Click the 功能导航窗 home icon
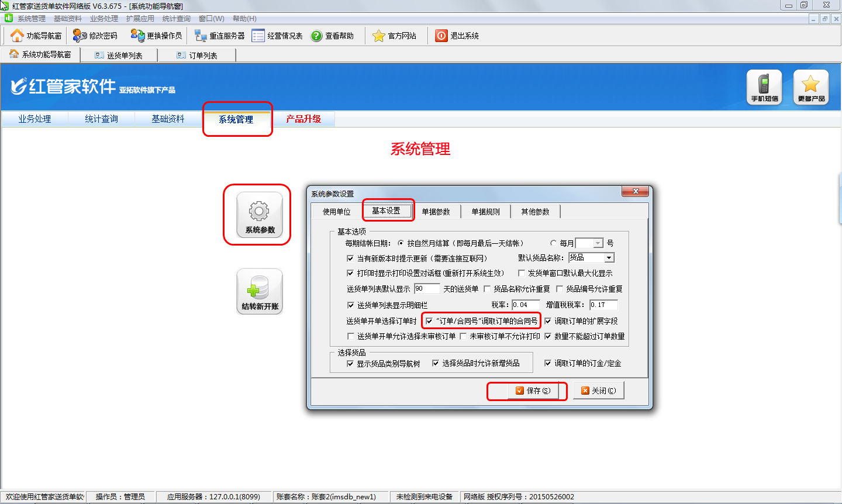Image resolution: width=842 pixels, height=504 pixels. (18, 36)
